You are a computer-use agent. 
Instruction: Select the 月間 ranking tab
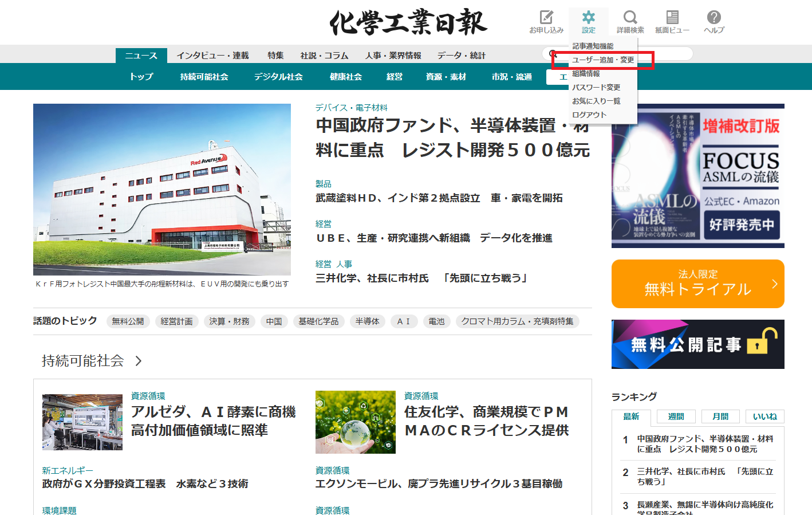click(720, 416)
